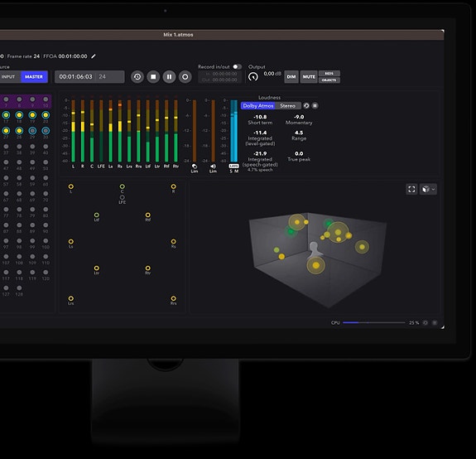Reset the loudness measurement
This screenshot has height=459, width=476.
click(306, 106)
